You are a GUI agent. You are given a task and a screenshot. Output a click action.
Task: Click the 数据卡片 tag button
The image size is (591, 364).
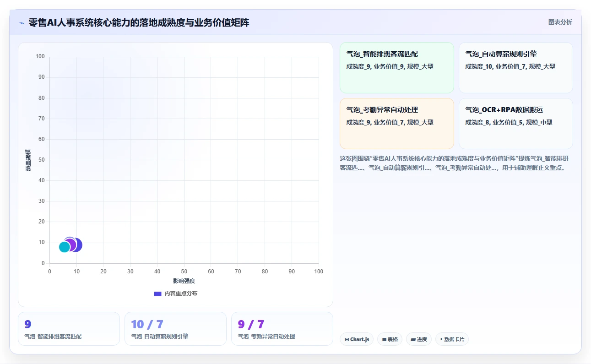[452, 339]
